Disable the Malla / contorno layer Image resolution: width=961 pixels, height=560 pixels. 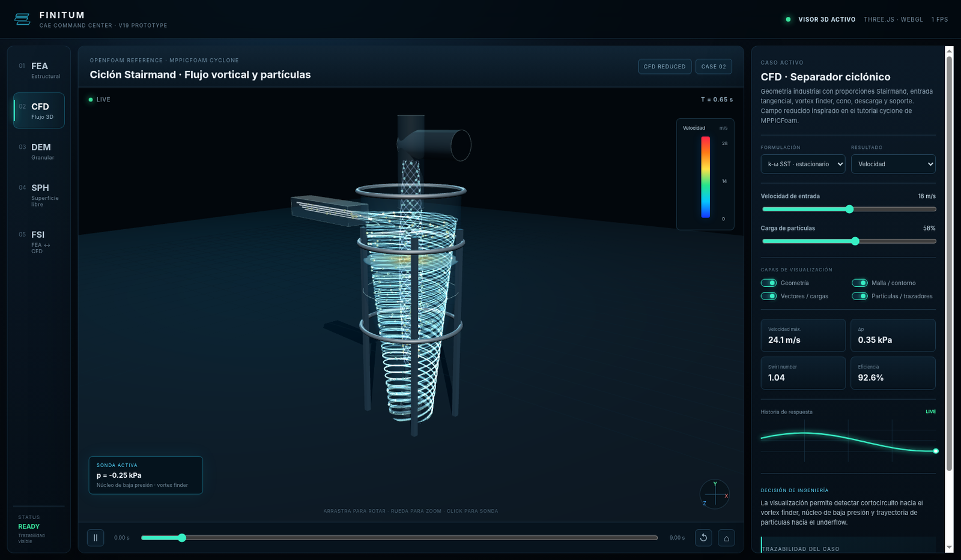tap(859, 283)
